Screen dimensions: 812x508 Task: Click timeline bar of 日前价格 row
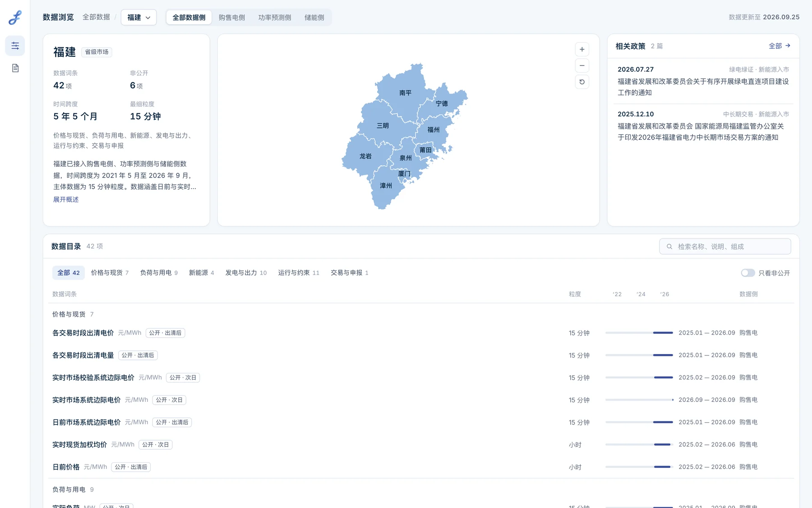tap(639, 467)
